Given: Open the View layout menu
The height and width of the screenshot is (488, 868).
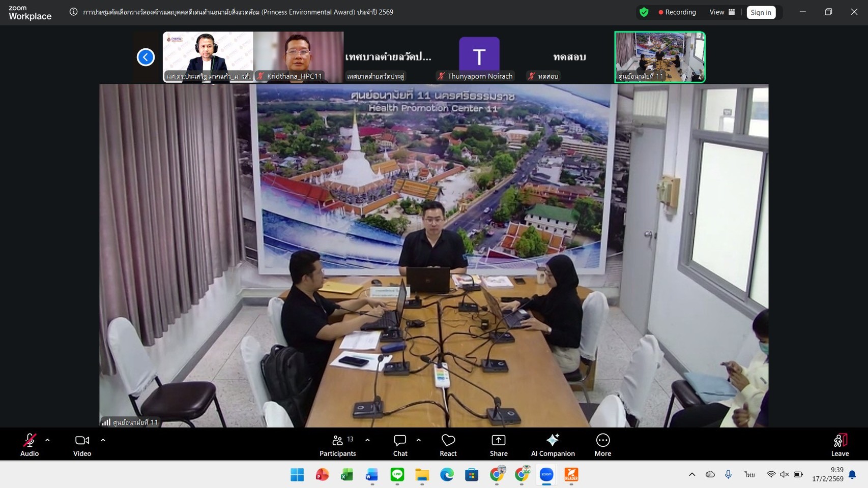Looking at the screenshot, I should (722, 12).
